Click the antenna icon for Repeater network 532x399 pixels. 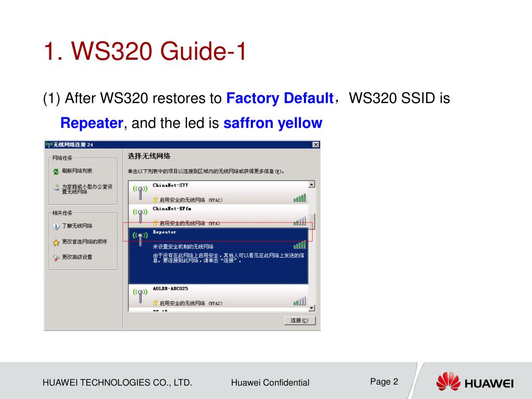(140, 239)
